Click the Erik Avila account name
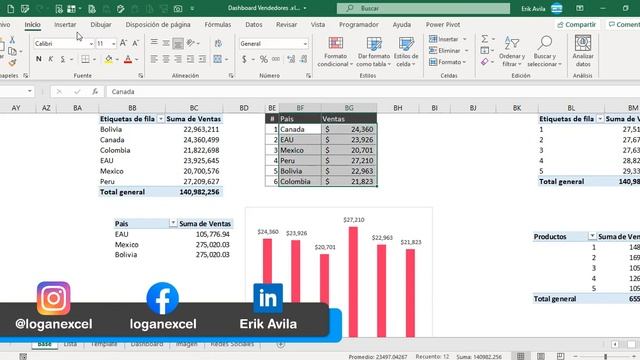The height and width of the screenshot is (360, 640). 533,9
